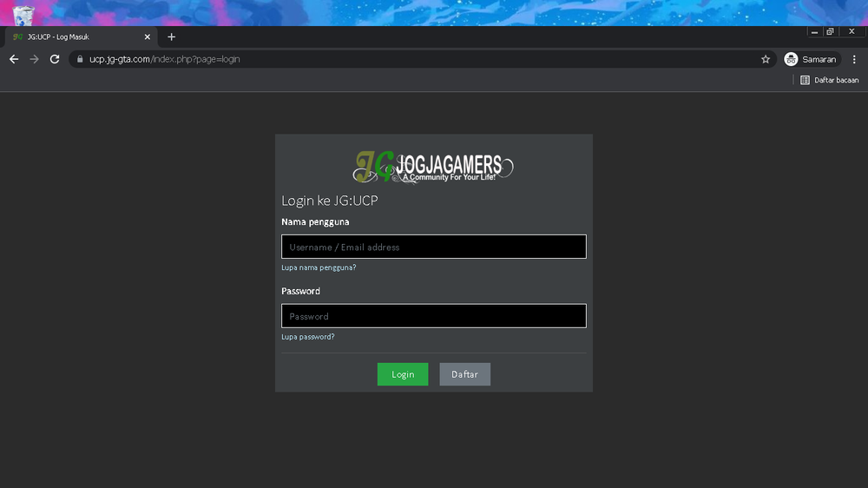Click Lupa password? link
The height and width of the screenshot is (488, 868).
(308, 337)
